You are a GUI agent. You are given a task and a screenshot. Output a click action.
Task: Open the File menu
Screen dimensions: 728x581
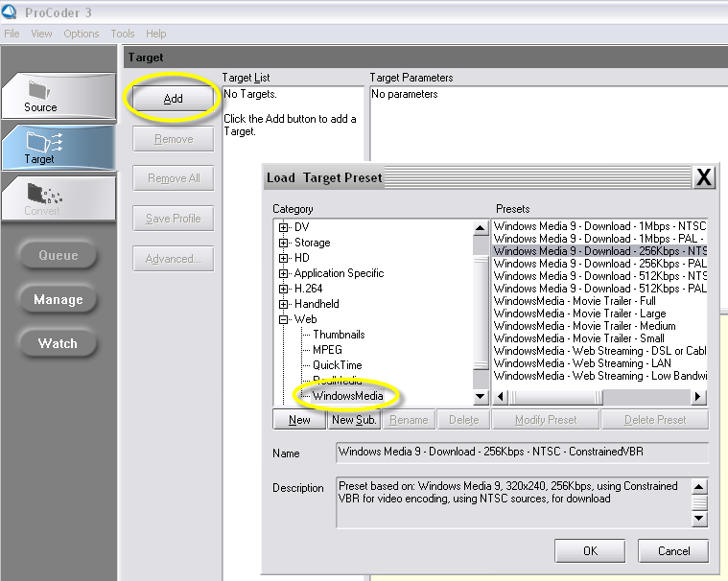(12, 34)
